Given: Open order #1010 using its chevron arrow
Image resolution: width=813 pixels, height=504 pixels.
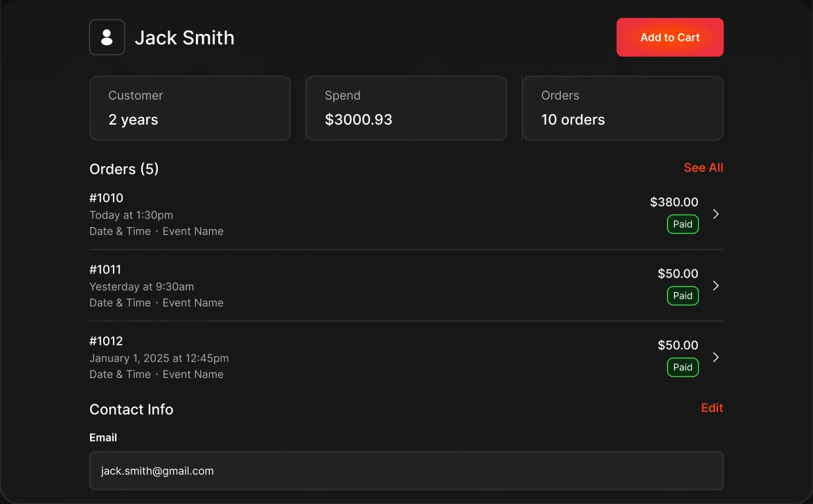Looking at the screenshot, I should [715, 214].
